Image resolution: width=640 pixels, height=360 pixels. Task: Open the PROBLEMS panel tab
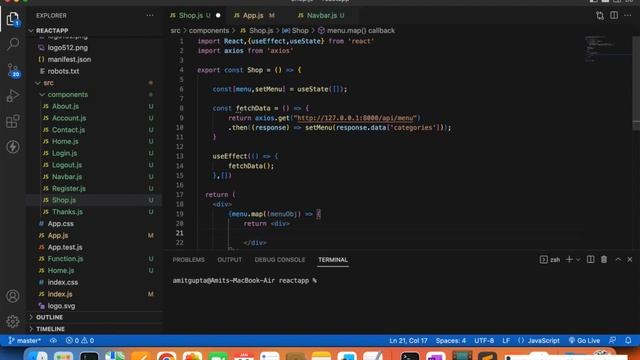(x=189, y=260)
